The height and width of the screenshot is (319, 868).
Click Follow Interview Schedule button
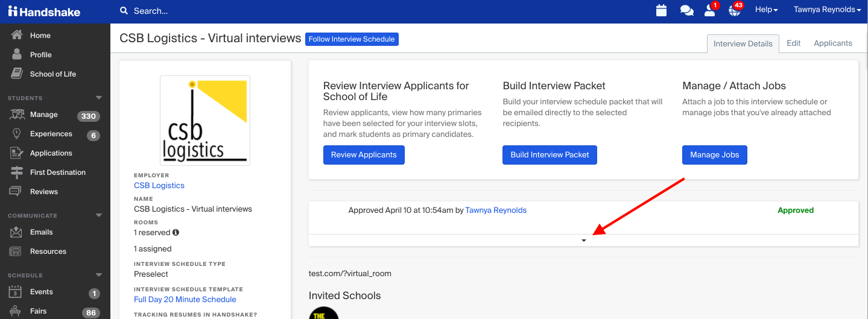pos(352,39)
